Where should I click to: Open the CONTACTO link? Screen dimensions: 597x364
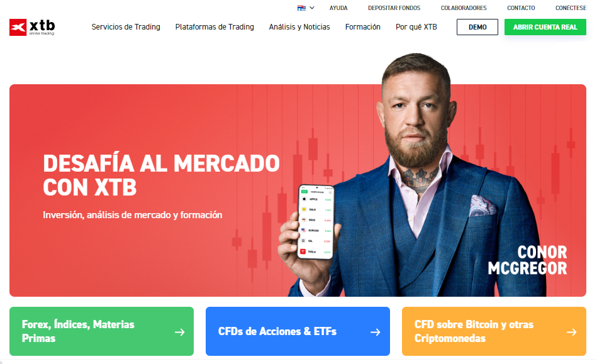pos(521,8)
